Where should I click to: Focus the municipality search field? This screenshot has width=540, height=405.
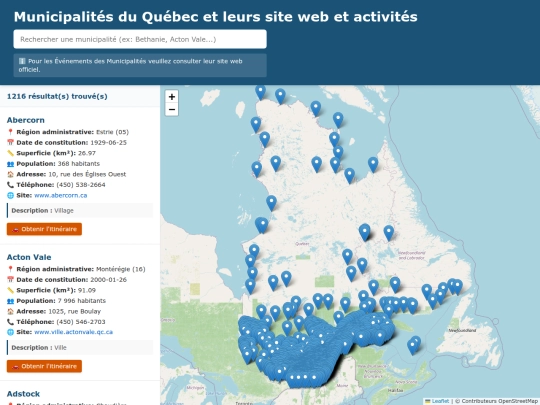click(140, 39)
